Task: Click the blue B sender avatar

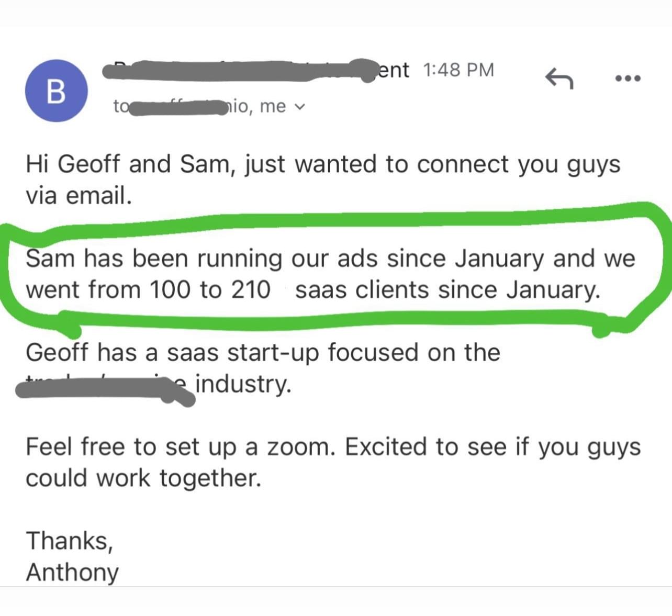Action: (x=56, y=91)
